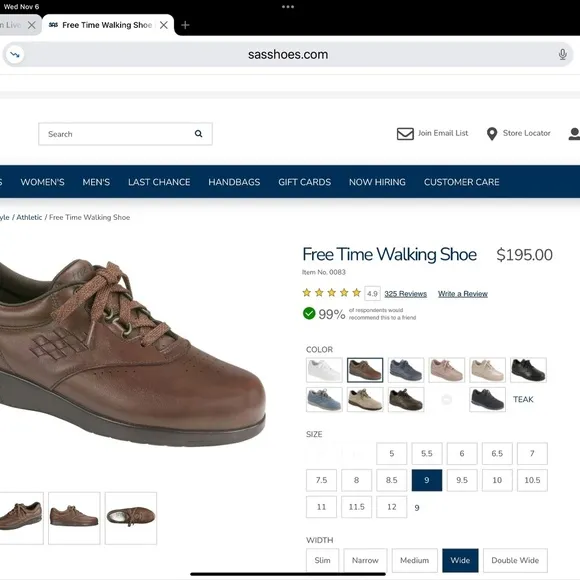Open the account profile icon
Image resolution: width=580 pixels, height=580 pixels.
574,134
